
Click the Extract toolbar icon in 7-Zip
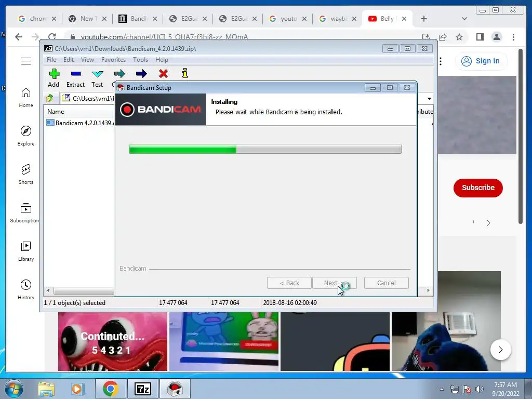point(75,78)
